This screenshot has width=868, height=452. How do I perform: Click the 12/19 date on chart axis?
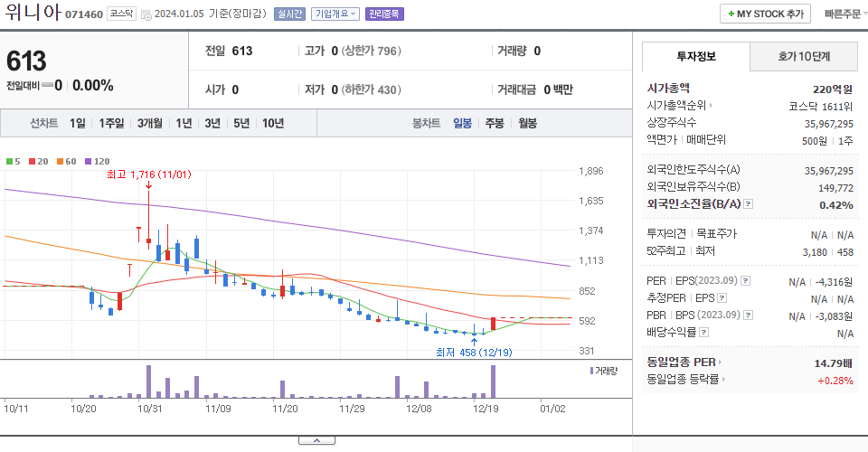pos(486,409)
